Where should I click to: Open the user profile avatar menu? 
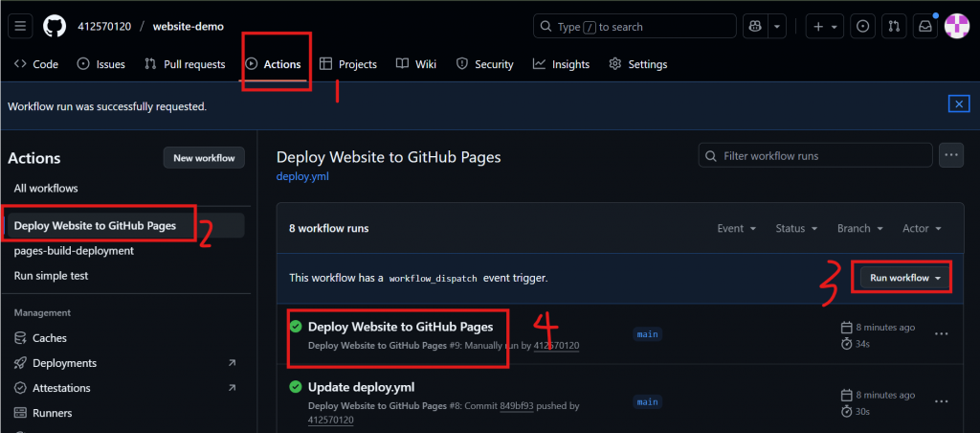tap(957, 26)
